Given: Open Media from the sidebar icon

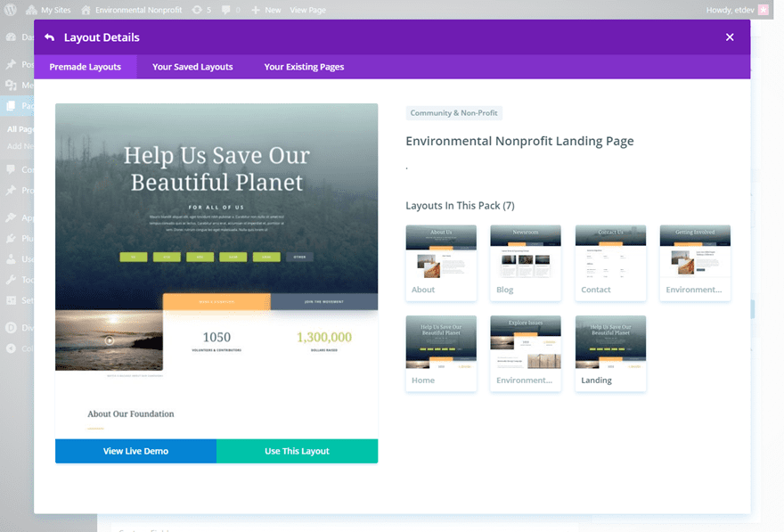Looking at the screenshot, I should [12, 86].
